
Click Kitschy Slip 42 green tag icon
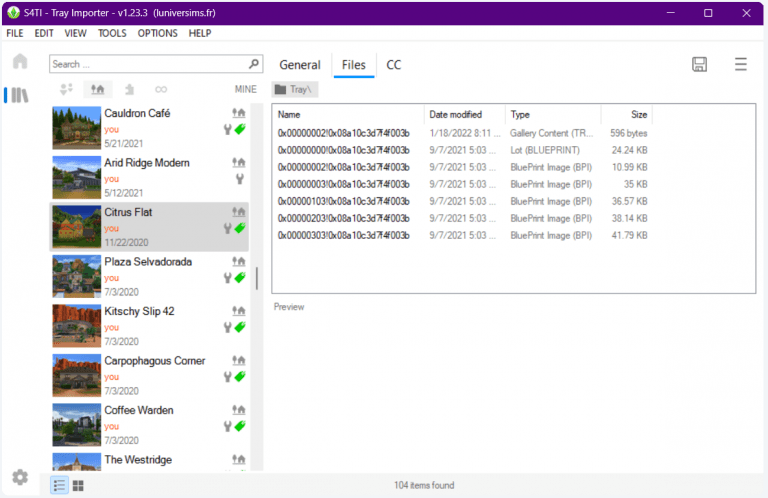(x=240, y=327)
